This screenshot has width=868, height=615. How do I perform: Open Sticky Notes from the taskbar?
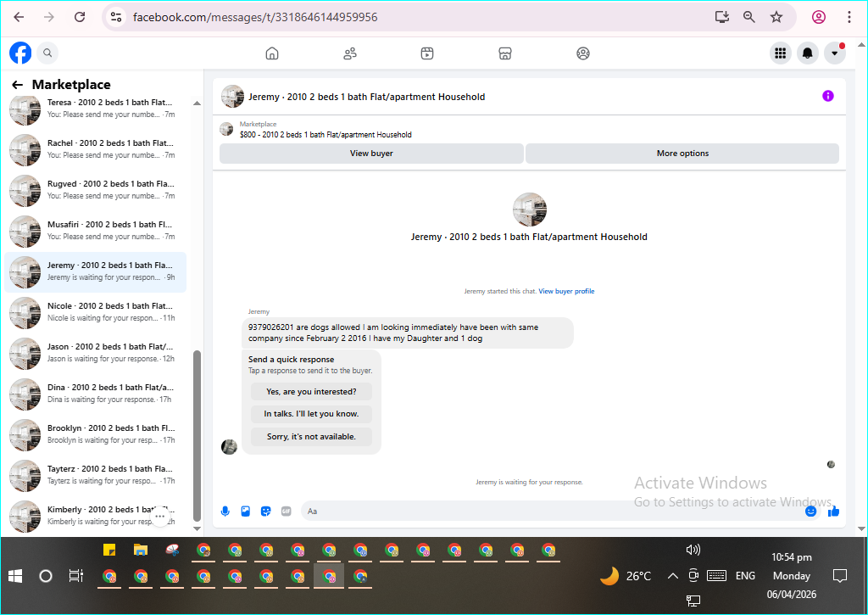click(109, 550)
